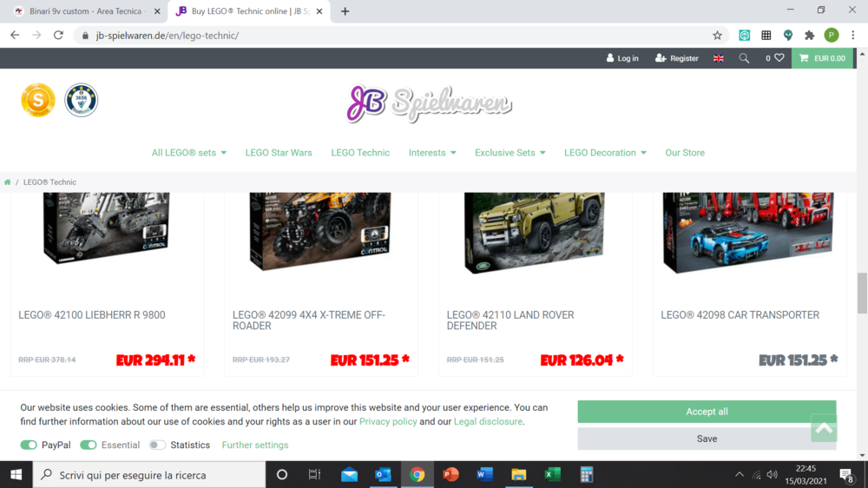Click the LEGO® Technic breadcrumb link

tap(49, 182)
